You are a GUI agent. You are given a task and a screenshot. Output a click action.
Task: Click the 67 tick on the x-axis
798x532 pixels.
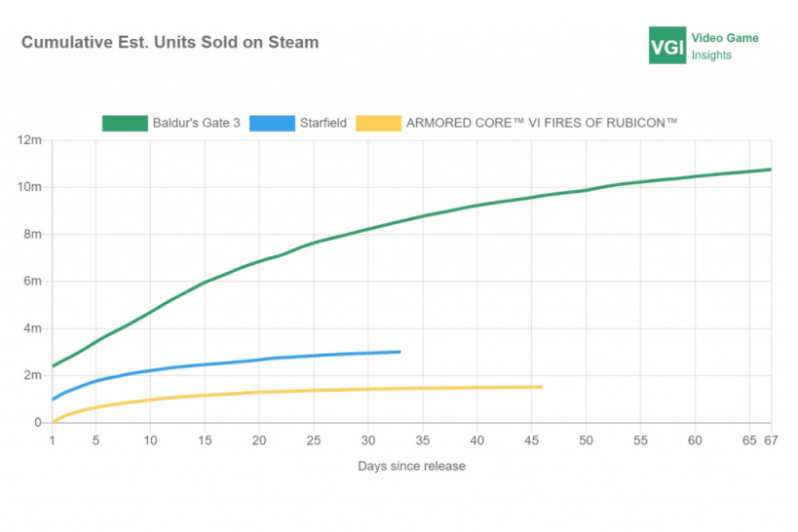(x=770, y=440)
